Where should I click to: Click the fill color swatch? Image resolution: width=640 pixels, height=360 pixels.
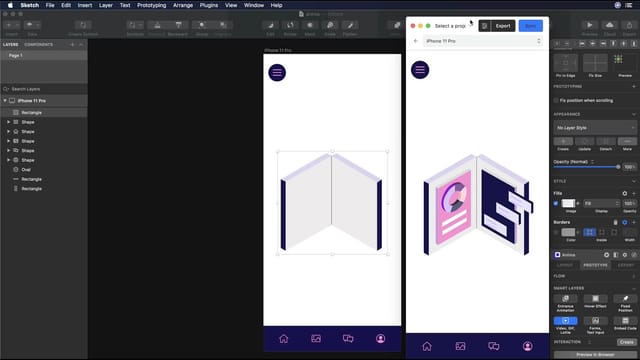568,203
